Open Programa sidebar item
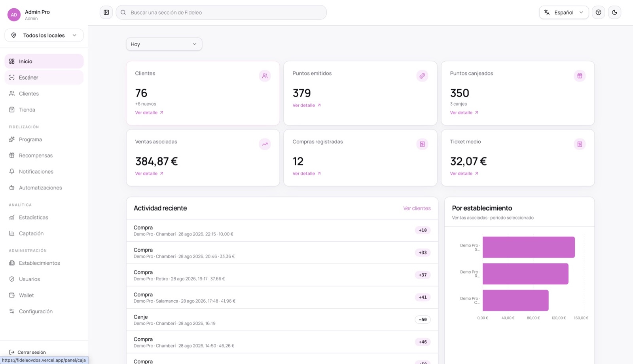The image size is (633, 364). click(x=44, y=139)
